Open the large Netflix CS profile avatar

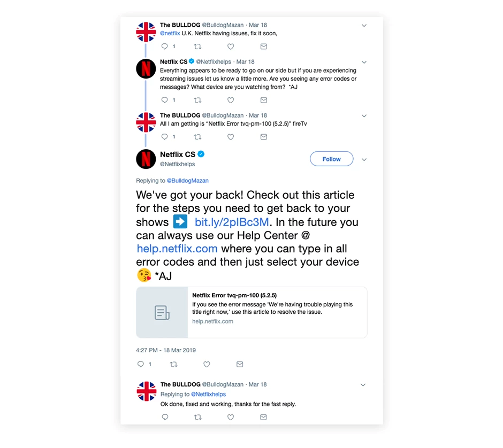[146, 159]
